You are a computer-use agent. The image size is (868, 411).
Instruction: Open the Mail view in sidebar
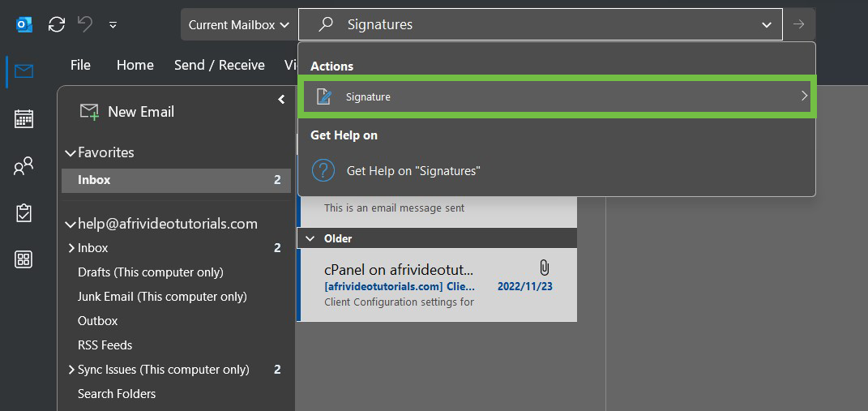click(24, 71)
